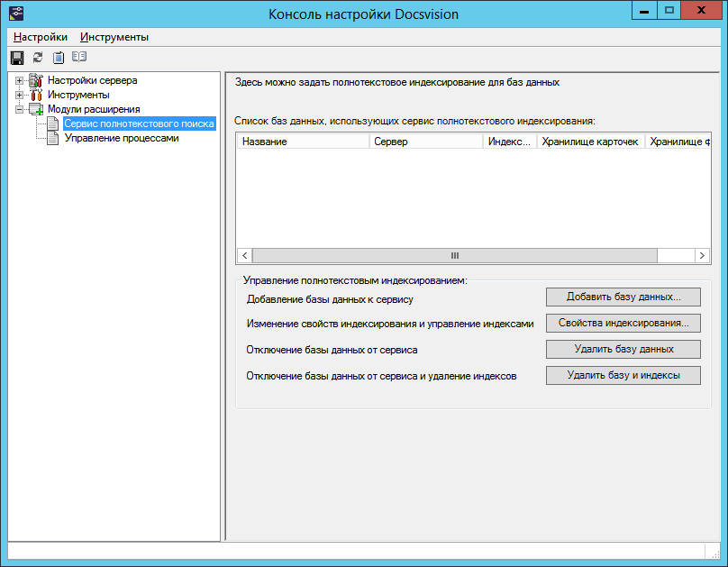Open the Настройки menu
Image resolution: width=728 pixels, height=567 pixels.
pos(41,37)
